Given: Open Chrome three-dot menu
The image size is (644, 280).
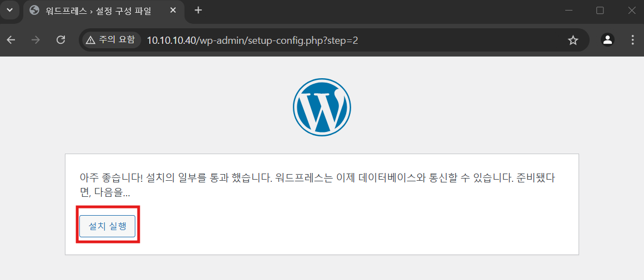Looking at the screenshot, I should click(633, 40).
